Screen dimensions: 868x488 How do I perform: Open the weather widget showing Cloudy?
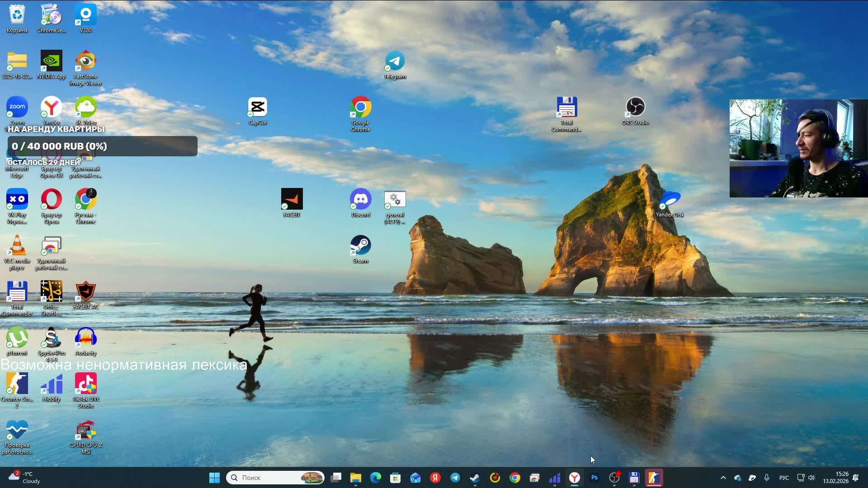coord(25,478)
